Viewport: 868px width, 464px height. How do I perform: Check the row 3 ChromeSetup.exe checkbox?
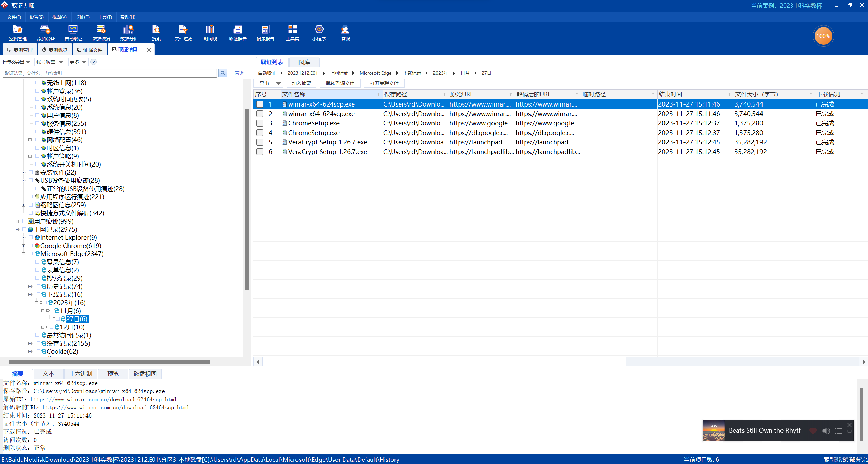coord(260,123)
